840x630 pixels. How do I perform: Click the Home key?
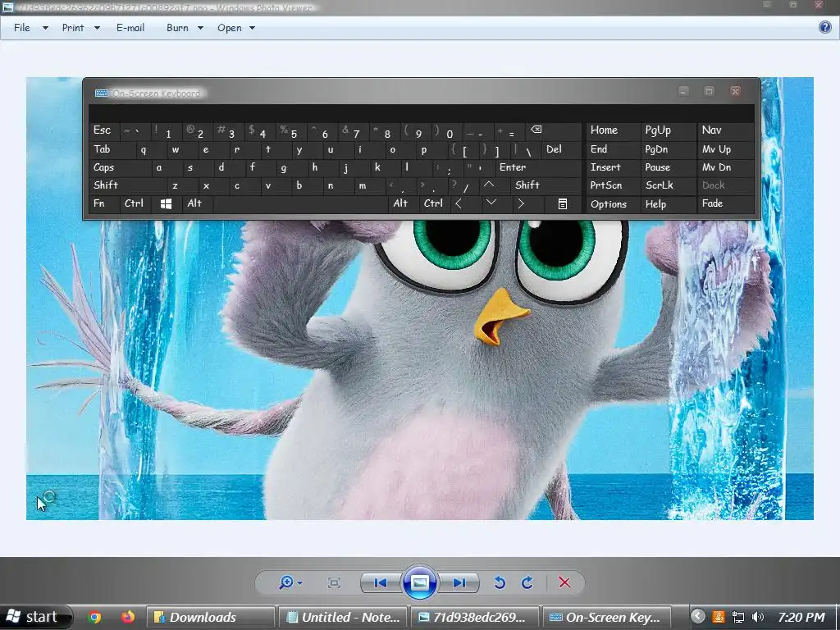point(612,130)
